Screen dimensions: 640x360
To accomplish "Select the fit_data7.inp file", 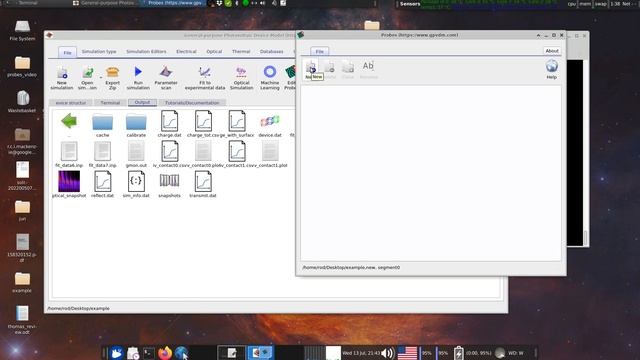I will click(102, 154).
